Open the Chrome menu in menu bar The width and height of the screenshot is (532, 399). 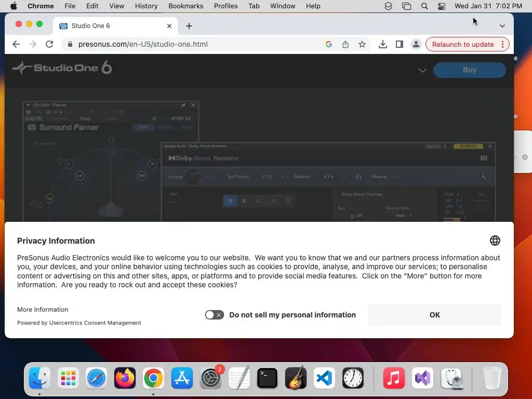[41, 6]
